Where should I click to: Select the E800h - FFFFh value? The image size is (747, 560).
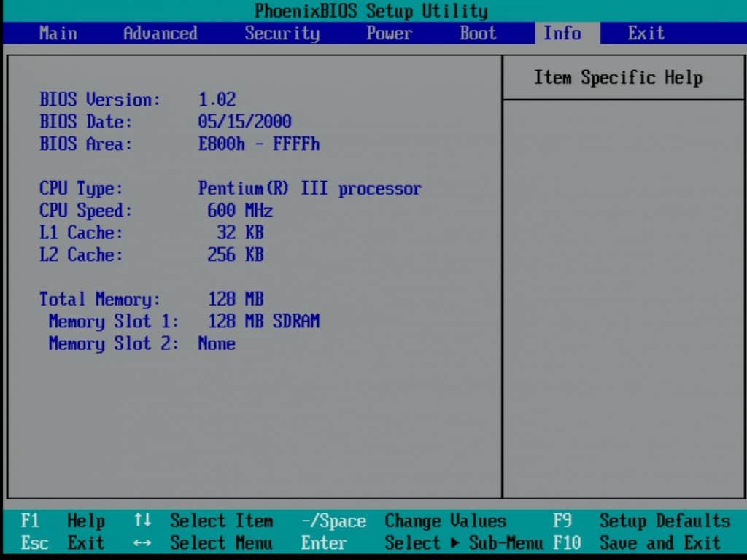(259, 144)
